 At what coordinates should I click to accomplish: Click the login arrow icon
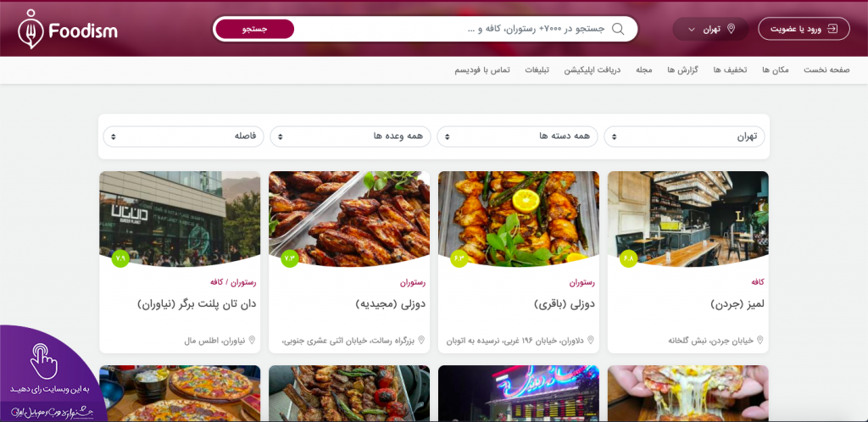(x=832, y=29)
